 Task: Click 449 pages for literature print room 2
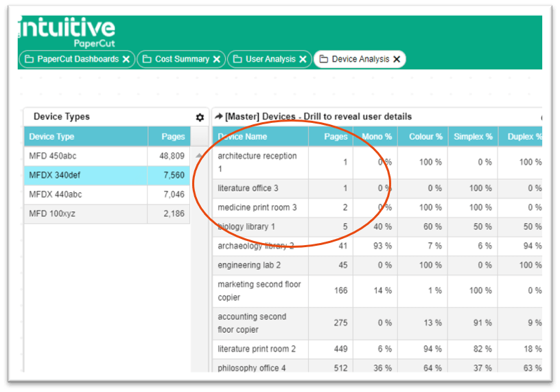340,349
